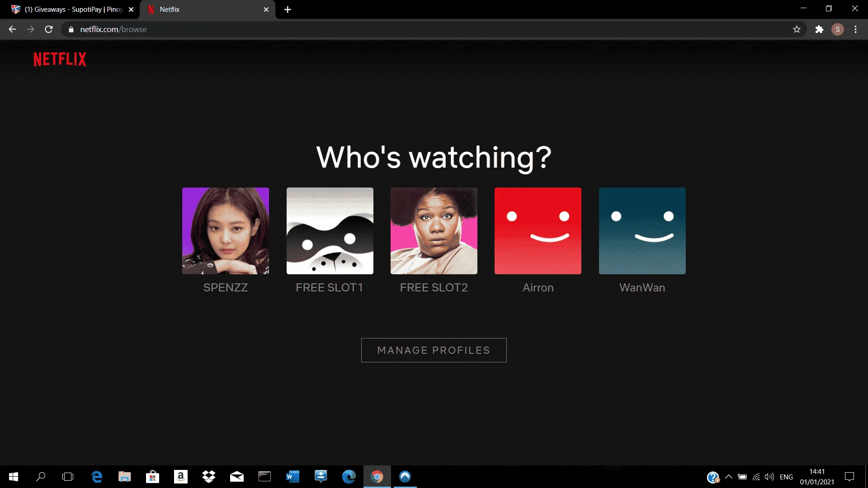This screenshot has width=868, height=488.
Task: View site security lock info
Action: pos(71,29)
